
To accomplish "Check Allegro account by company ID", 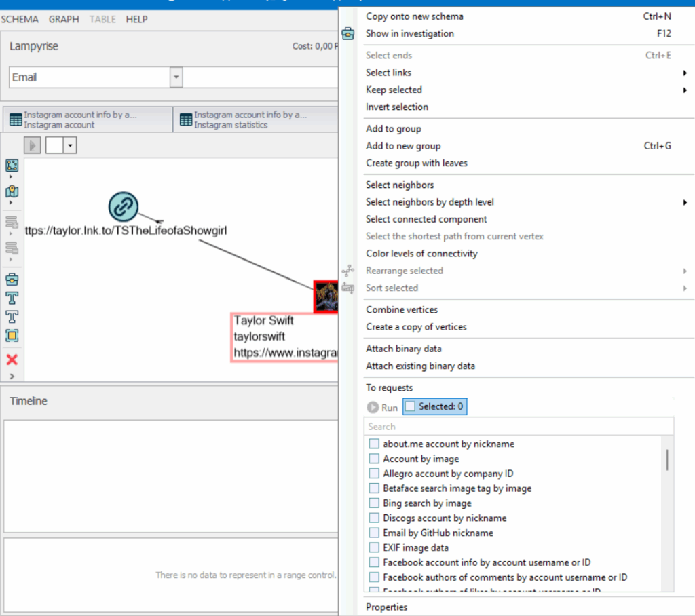I will [374, 474].
